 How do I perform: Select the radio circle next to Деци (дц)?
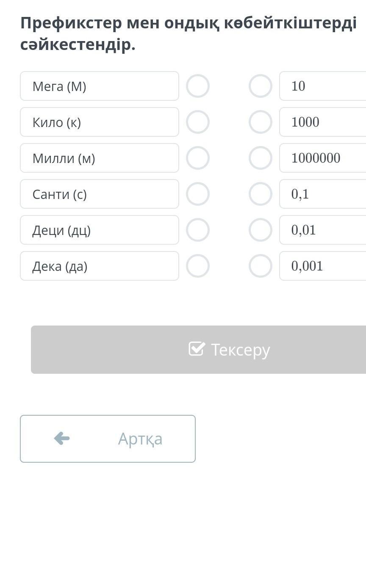[x=198, y=230]
